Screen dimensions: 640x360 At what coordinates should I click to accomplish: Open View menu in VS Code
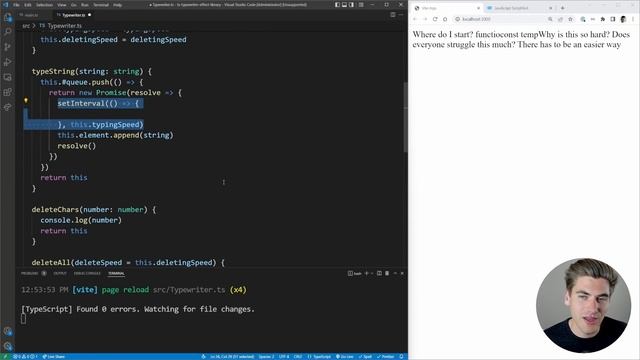coord(62,5)
